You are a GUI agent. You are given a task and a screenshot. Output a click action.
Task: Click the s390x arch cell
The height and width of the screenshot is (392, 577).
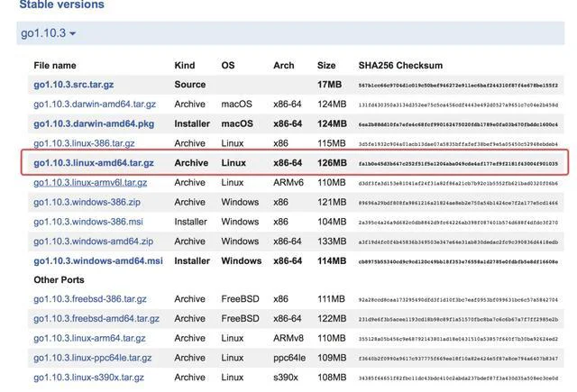click(286, 378)
